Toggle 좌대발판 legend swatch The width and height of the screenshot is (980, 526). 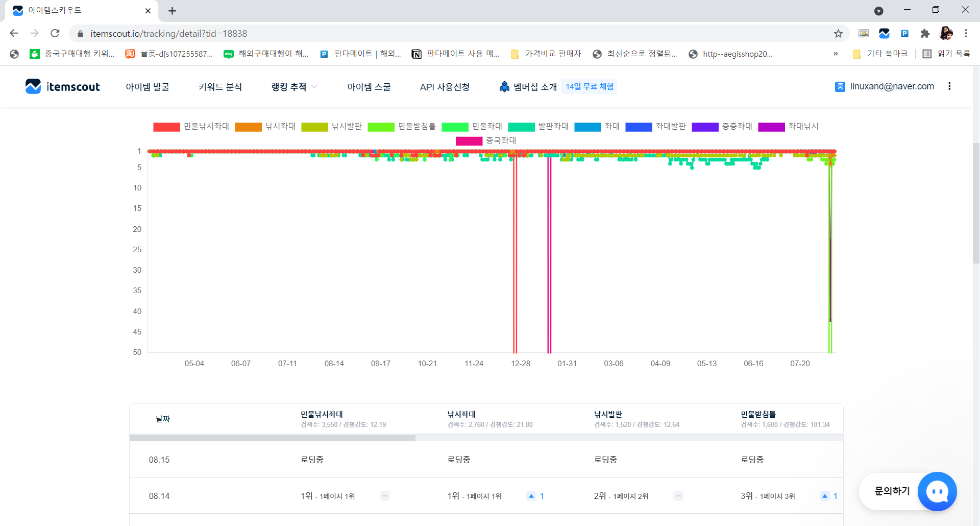pyautogui.click(x=639, y=127)
